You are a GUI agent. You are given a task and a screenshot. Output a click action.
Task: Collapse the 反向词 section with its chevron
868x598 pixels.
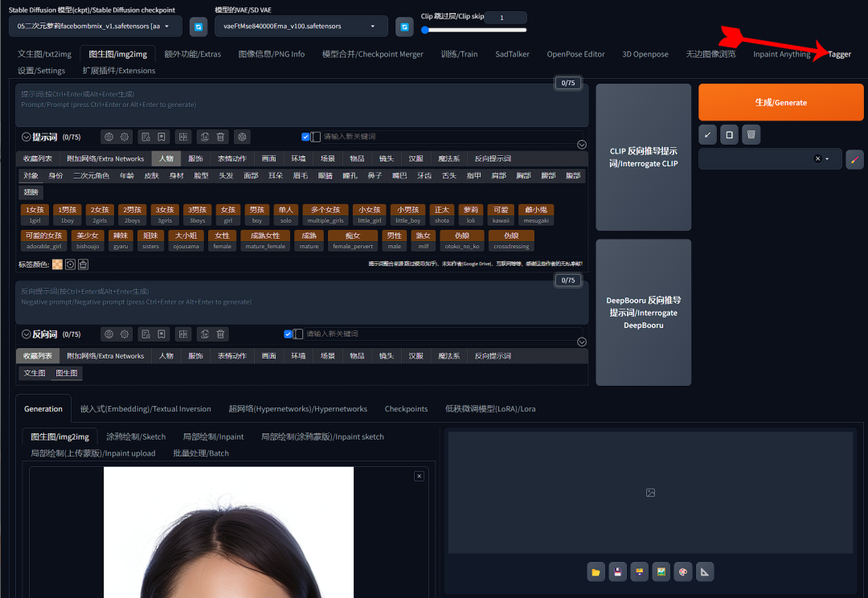point(26,334)
